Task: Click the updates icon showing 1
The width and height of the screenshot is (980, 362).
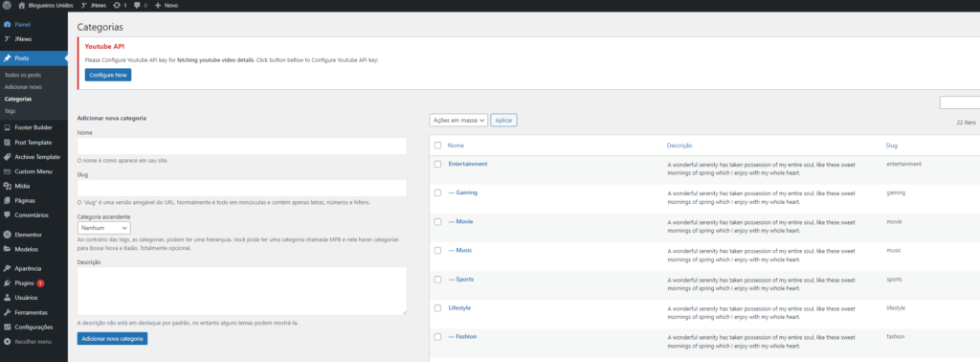Action: click(120, 5)
